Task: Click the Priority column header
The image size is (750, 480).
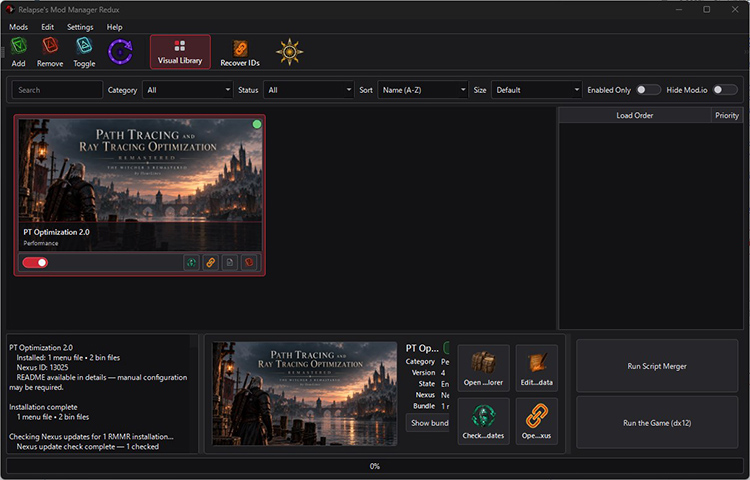Action: click(727, 115)
